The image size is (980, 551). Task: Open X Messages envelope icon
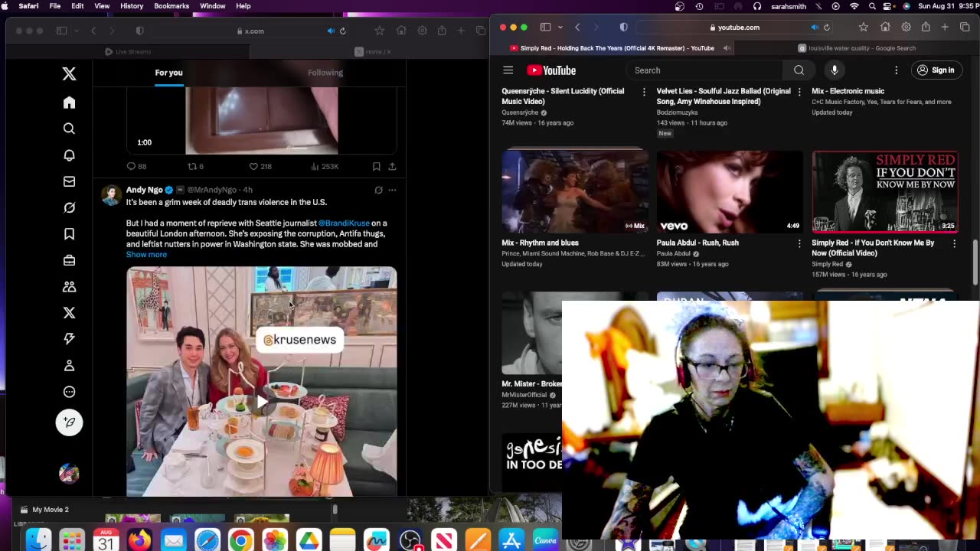point(69,181)
